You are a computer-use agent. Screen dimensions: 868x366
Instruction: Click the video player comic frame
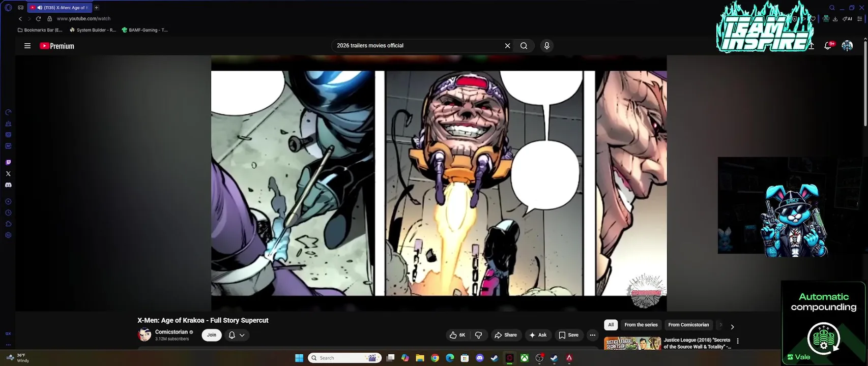439,183
